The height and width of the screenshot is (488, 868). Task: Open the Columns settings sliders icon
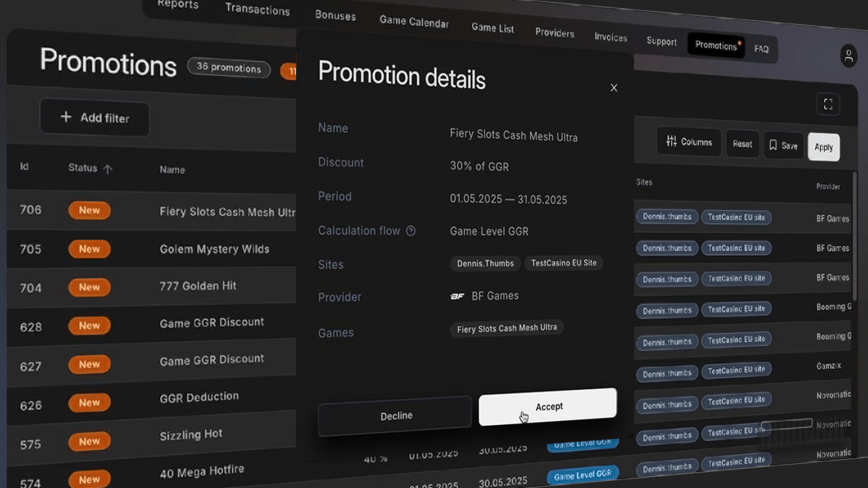point(671,141)
